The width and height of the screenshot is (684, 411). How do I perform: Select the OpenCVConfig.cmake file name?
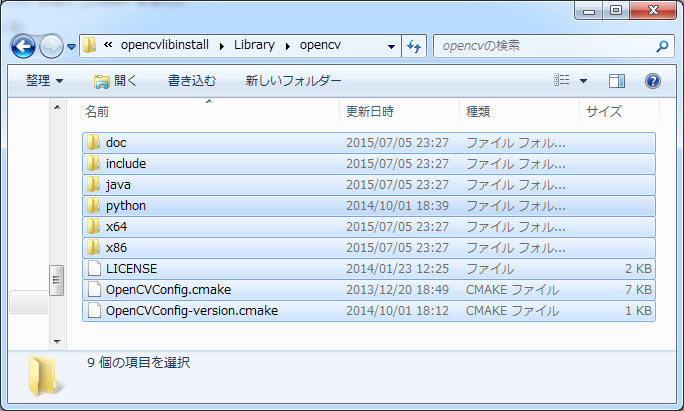tap(168, 290)
